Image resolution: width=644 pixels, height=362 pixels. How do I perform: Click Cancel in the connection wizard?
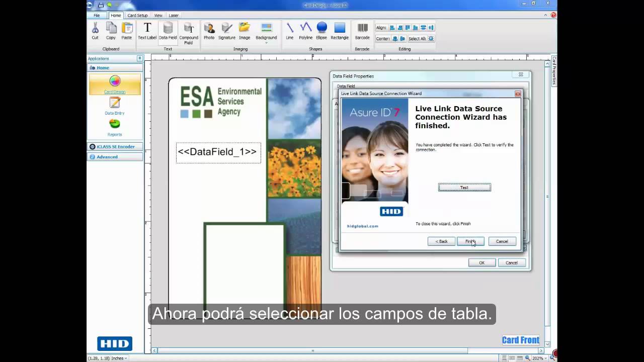point(502,241)
